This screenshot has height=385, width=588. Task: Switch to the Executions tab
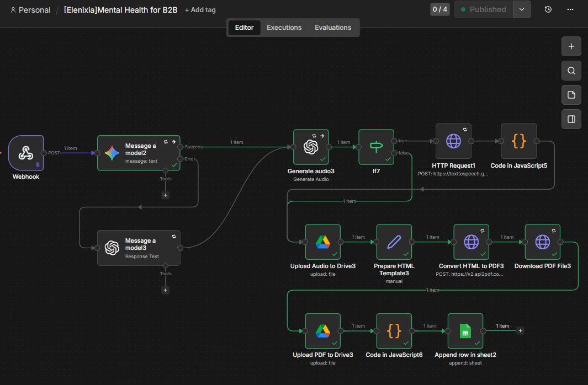click(284, 28)
